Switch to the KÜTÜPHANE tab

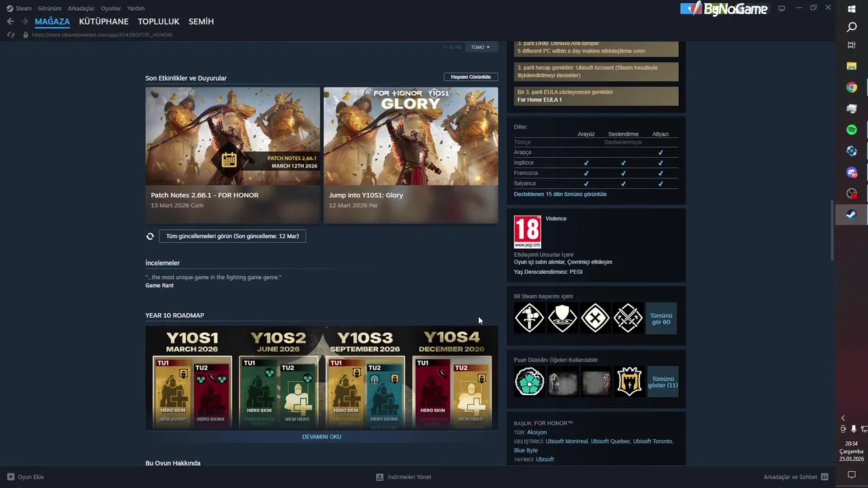coord(104,22)
